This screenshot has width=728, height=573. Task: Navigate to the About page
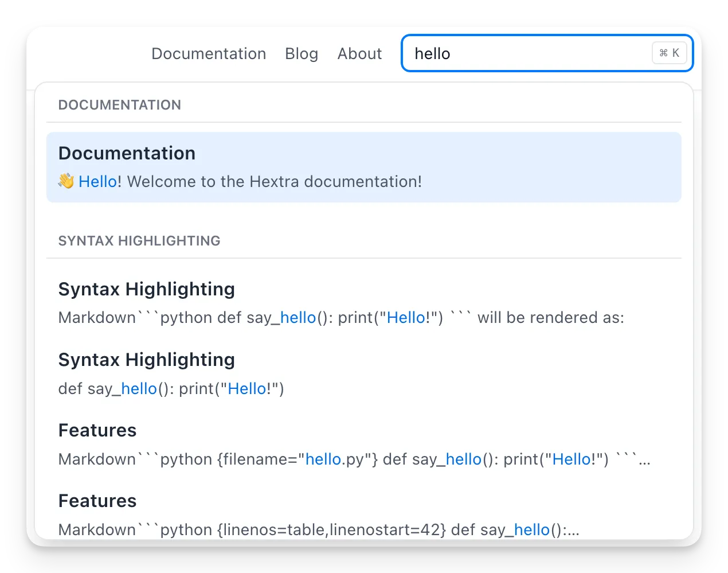click(359, 53)
